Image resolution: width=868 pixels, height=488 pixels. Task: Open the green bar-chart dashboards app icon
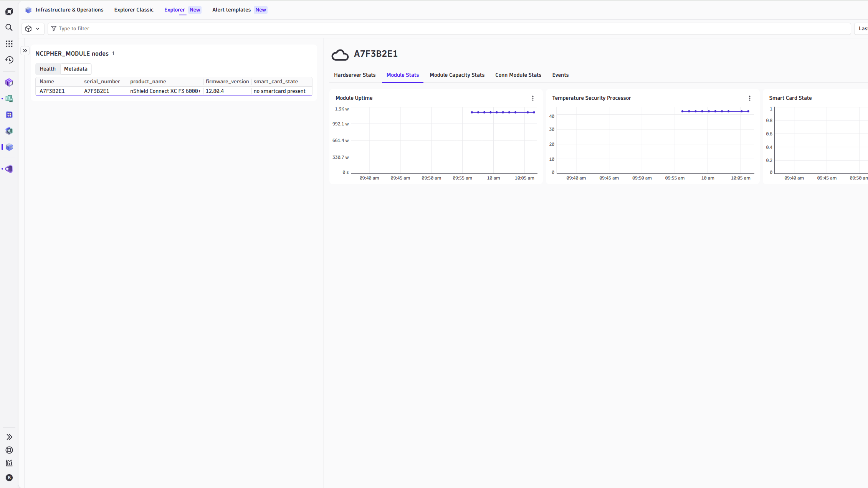(x=9, y=99)
